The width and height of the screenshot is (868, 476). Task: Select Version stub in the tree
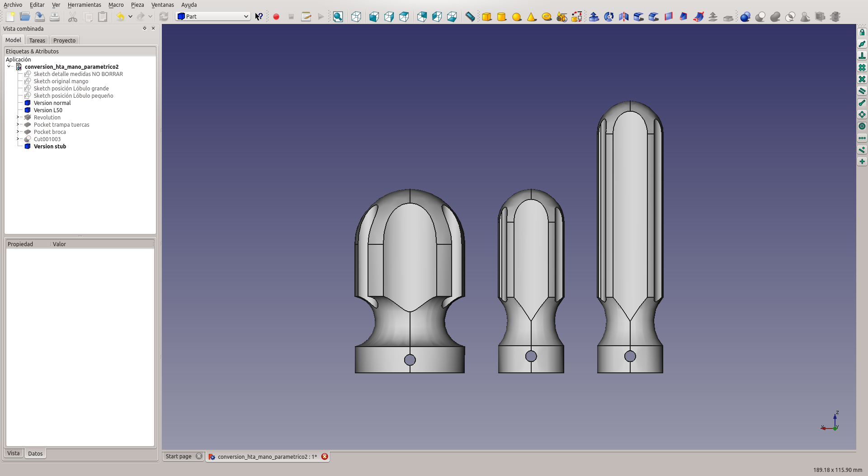point(50,146)
